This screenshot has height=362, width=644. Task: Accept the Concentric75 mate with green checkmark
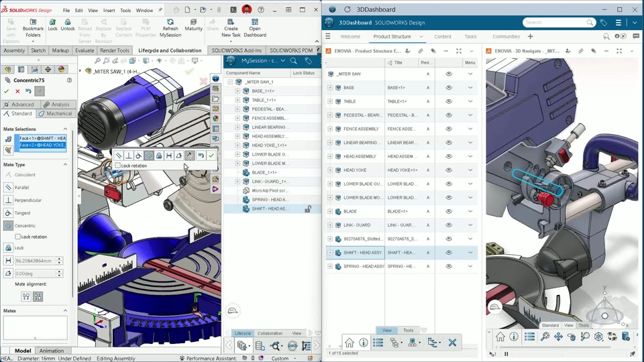click(6, 91)
